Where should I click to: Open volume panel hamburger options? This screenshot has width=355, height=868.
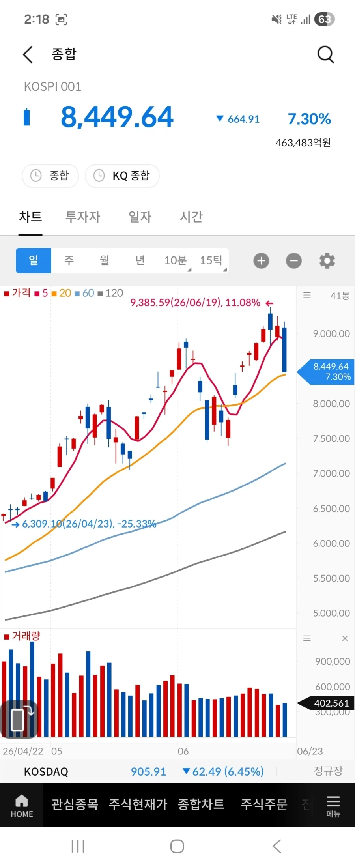(307, 638)
